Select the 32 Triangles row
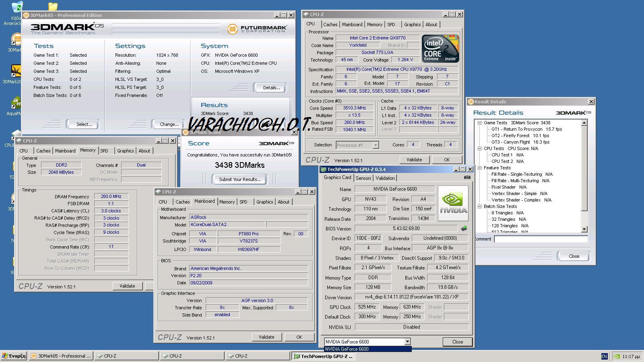Image resolution: width=644 pixels, height=362 pixels. point(508,219)
